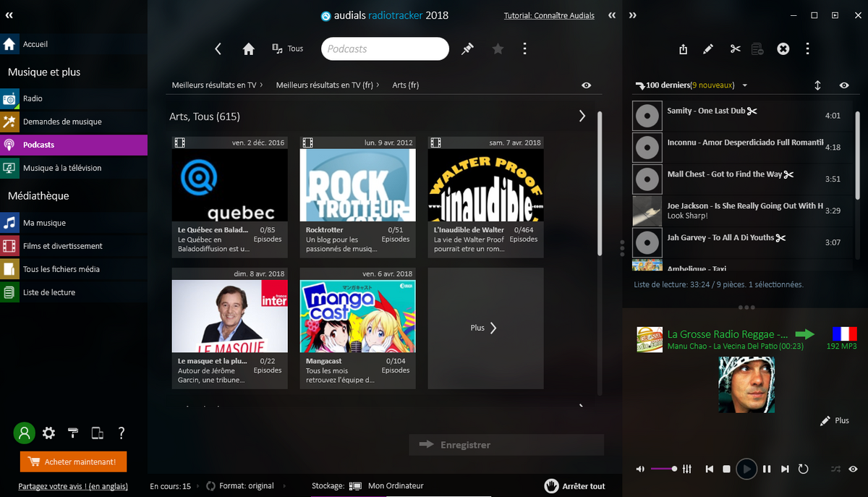Open the equalizer icon in player controls

[687, 469]
